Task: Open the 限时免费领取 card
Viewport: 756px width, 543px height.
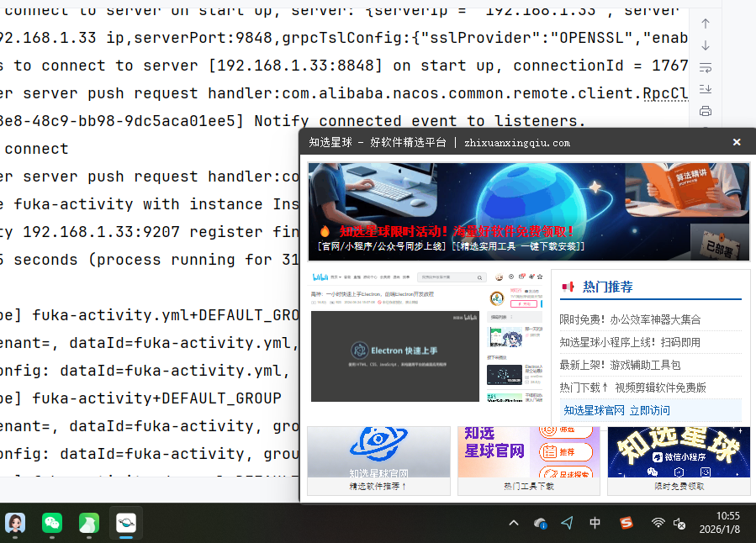Action: pos(679,461)
